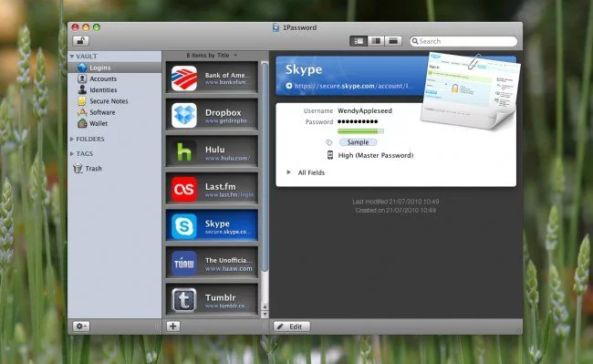Click the Edit button
593x364 pixels.
click(292, 327)
